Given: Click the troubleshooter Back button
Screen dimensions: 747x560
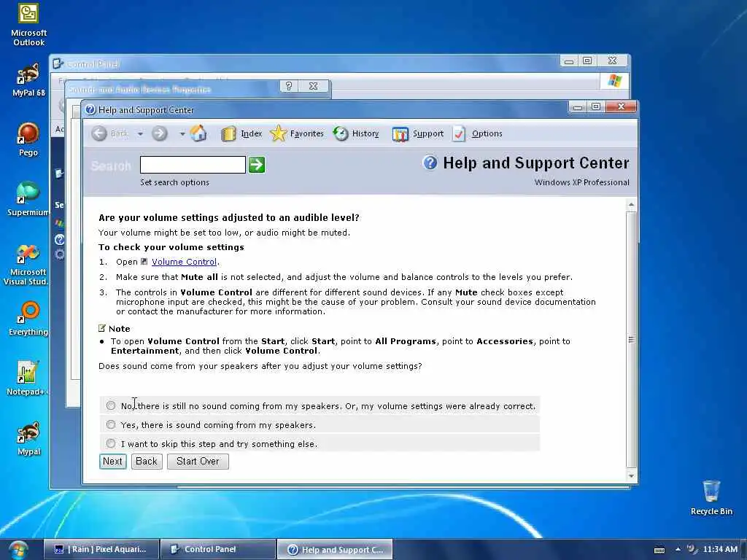Looking at the screenshot, I should (x=147, y=462).
